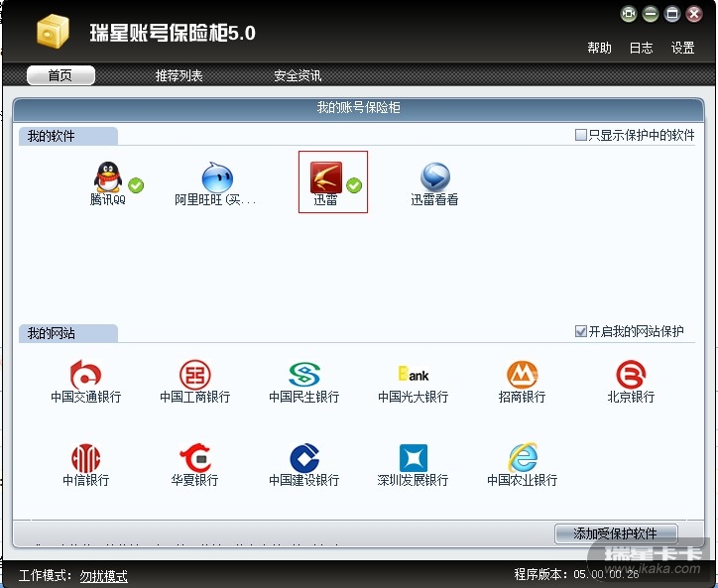This screenshot has height=588, width=718.
Task: Open the 帮助 menu
Action: click(x=599, y=48)
